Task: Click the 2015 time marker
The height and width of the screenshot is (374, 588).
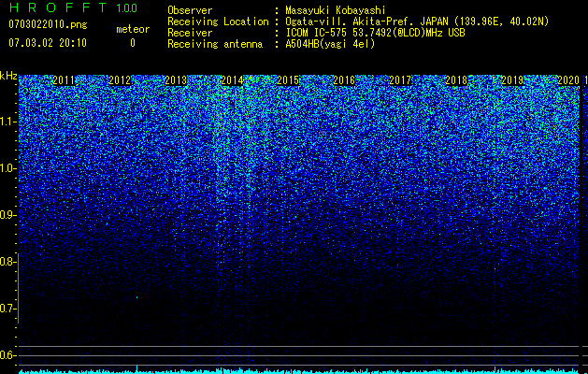Action: (x=288, y=80)
